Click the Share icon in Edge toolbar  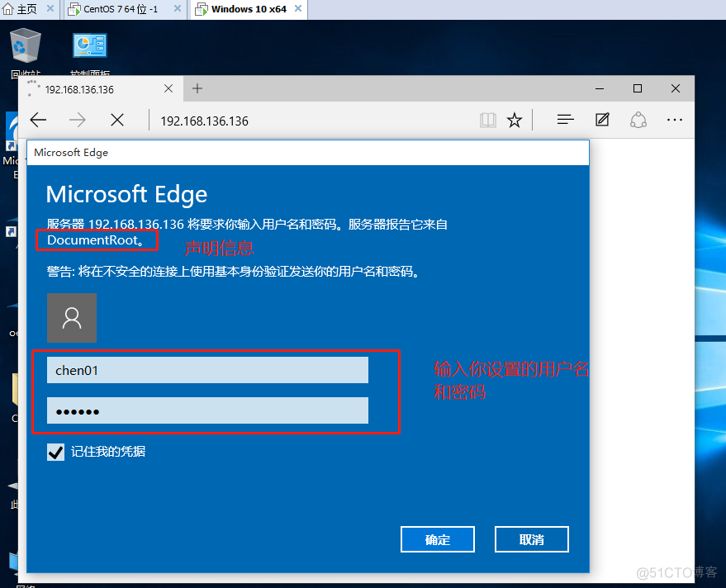click(x=638, y=120)
